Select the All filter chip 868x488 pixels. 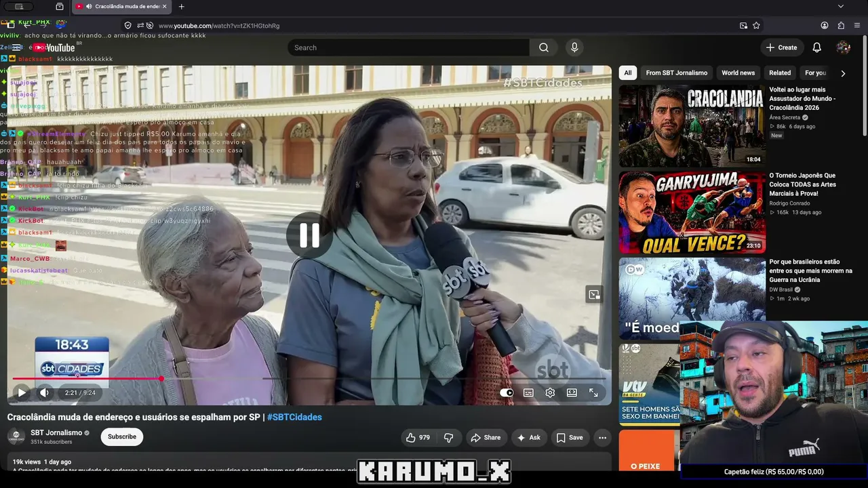tap(628, 73)
